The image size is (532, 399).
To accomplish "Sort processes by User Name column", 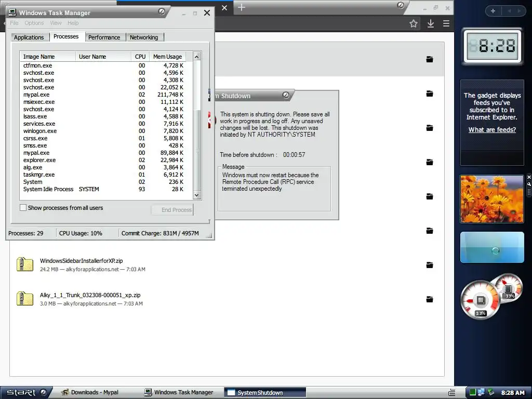I will tap(103, 57).
